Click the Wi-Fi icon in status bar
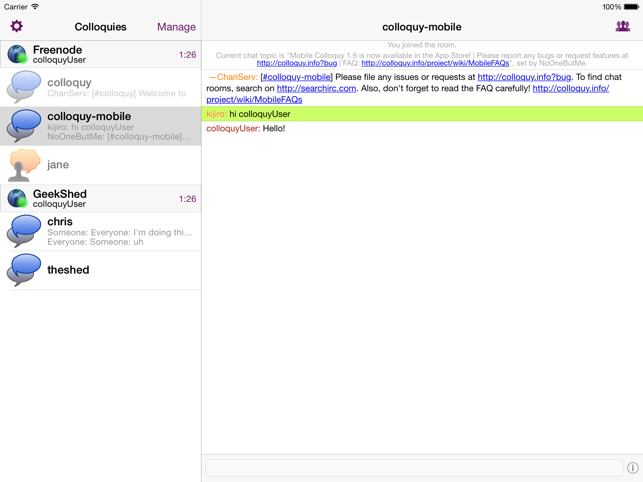Screen dimensions: 643x482 click(35, 7)
